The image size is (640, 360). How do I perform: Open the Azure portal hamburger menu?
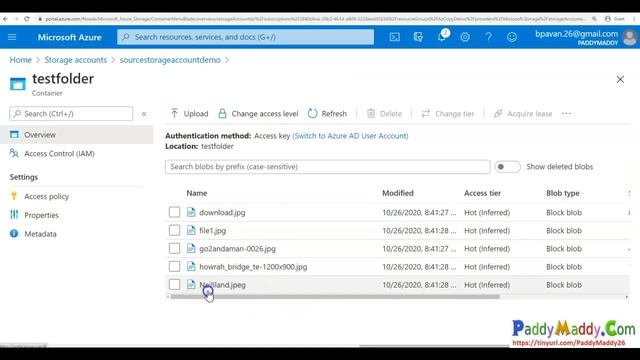click(12, 37)
